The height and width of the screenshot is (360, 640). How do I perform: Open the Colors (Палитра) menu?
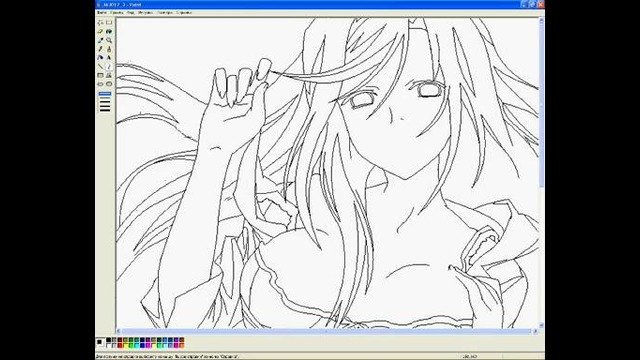[165, 13]
